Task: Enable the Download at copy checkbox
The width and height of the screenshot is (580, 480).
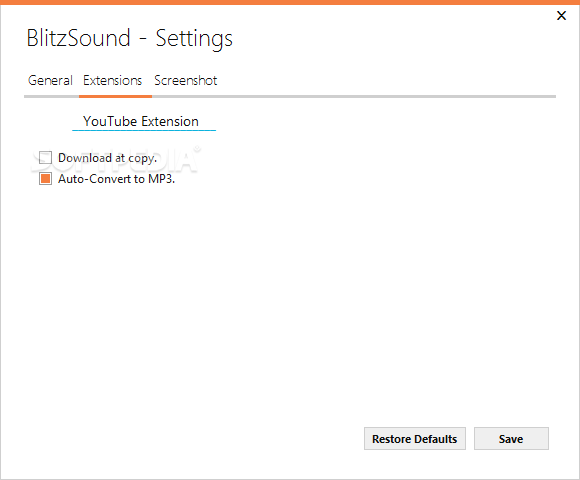Action: (x=45, y=158)
